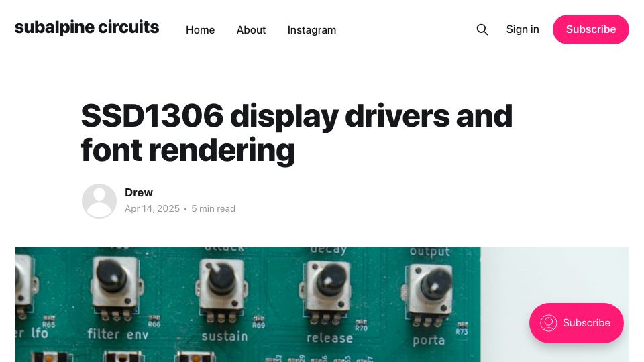Click Sign in
Image resolution: width=644 pixels, height=362 pixels.
tap(523, 29)
